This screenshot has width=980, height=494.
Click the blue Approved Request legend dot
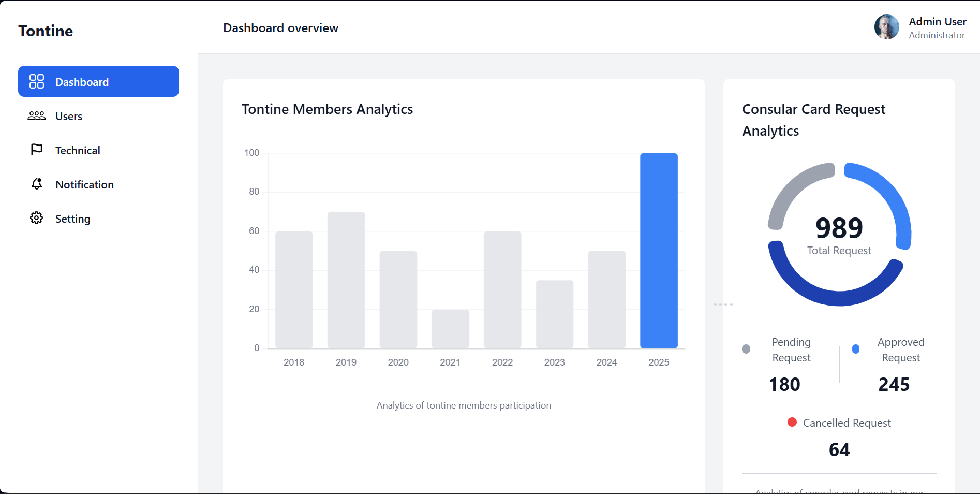coord(856,349)
